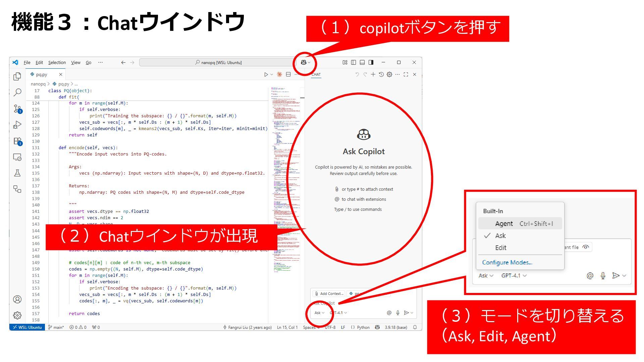Click the 3.9.18 (base) interpreter selector
The height and width of the screenshot is (362, 644).
pos(396,327)
